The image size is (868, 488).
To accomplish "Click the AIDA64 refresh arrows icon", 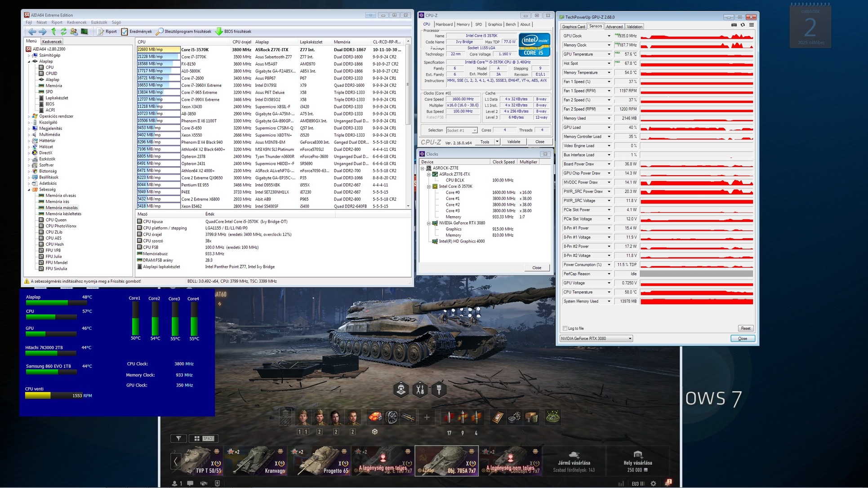I will point(63,31).
